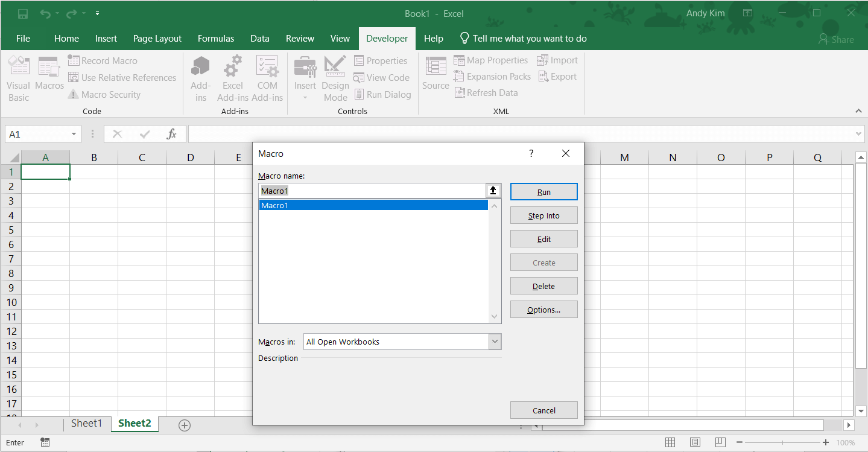The width and height of the screenshot is (868, 452).
Task: Click Export in XML group
Action: (x=557, y=77)
